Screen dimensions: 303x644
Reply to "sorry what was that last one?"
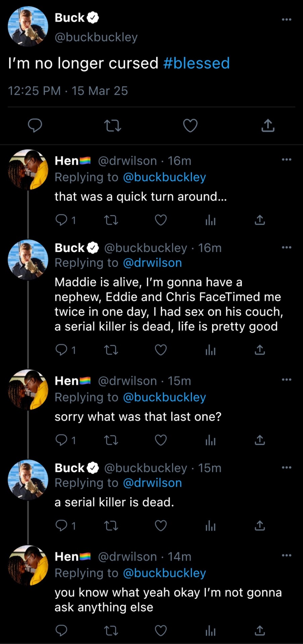(x=61, y=440)
